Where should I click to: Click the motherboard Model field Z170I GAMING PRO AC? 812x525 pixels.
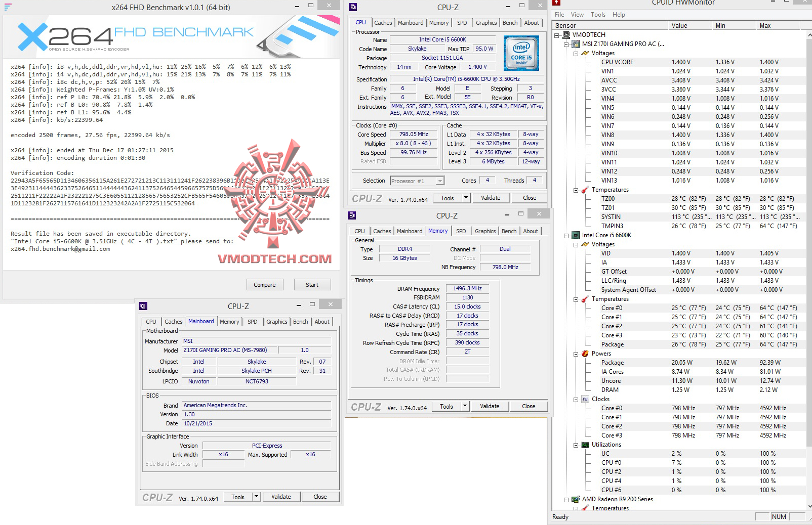[x=229, y=350]
